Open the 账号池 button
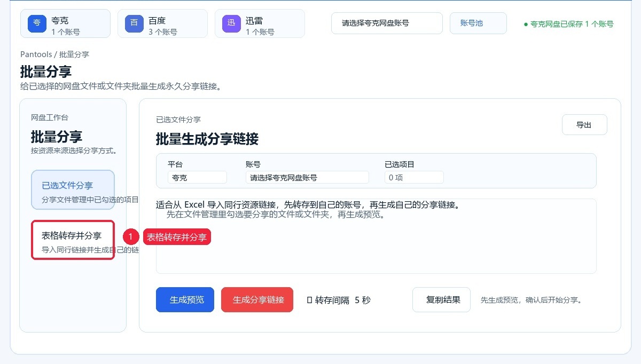Image resolution: width=641 pixels, height=364 pixels. pyautogui.click(x=478, y=23)
